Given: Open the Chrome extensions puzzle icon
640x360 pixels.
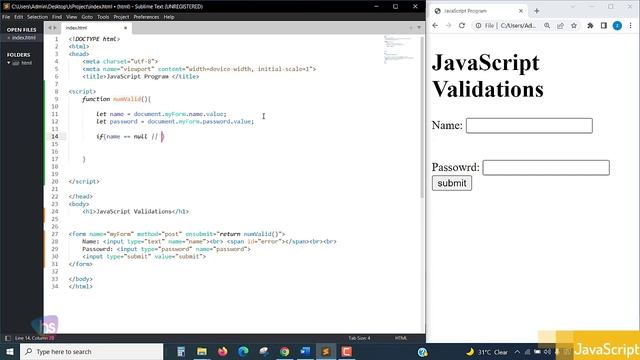Looking at the screenshot, I should point(590,25).
